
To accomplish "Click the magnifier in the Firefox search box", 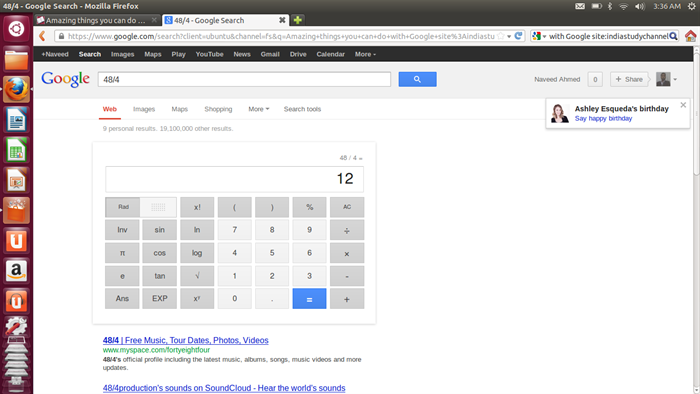I will point(674,36).
